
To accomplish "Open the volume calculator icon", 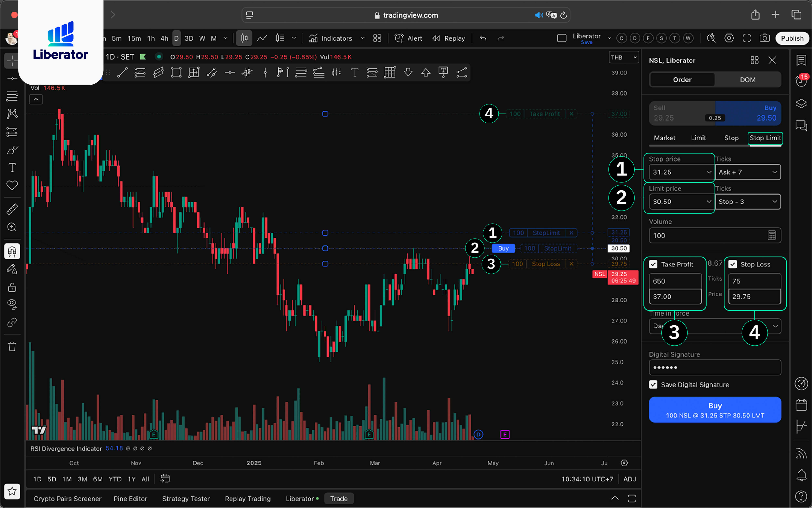I will click(x=772, y=235).
